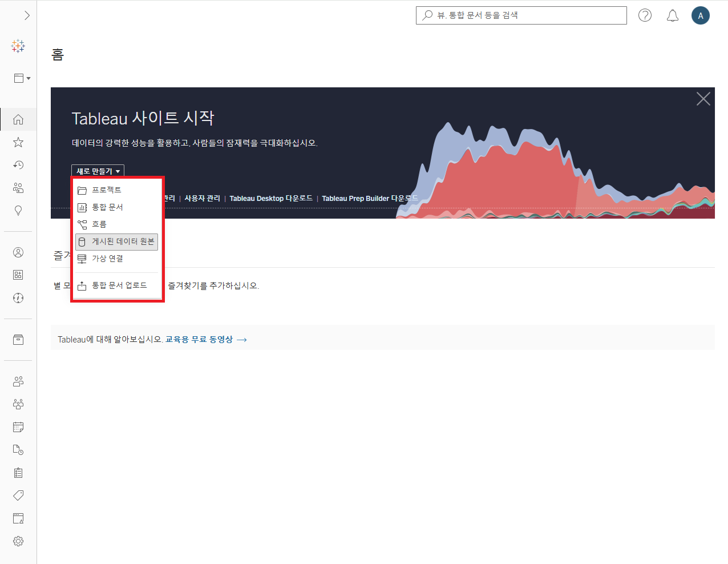Viewport: 728px width, 564px height.
Task: Click the 'Tableau 사이트 시작' banner title
Action: tap(143, 118)
